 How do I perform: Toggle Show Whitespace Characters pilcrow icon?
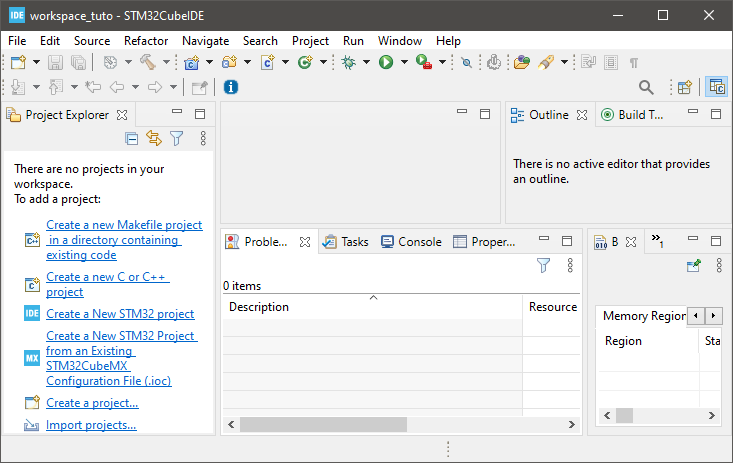click(x=633, y=62)
